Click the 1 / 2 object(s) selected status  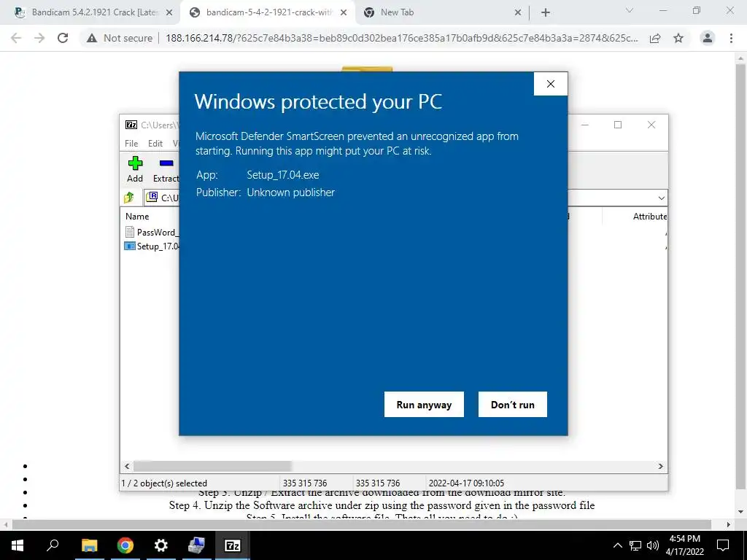coord(164,483)
